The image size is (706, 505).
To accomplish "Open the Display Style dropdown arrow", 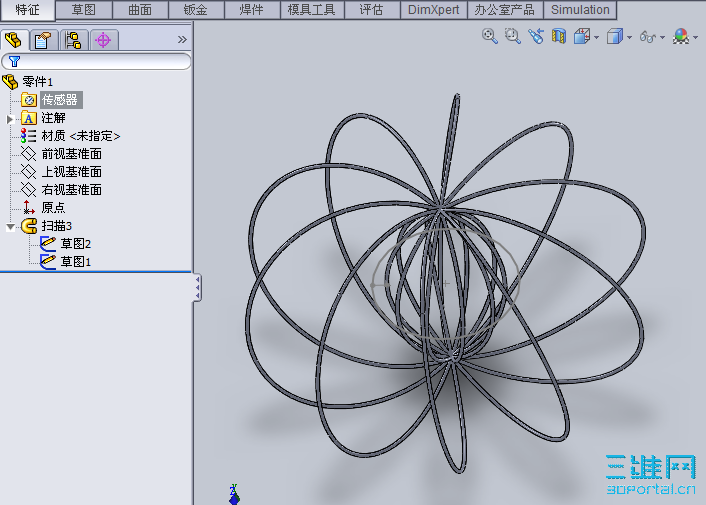I will (x=630, y=38).
